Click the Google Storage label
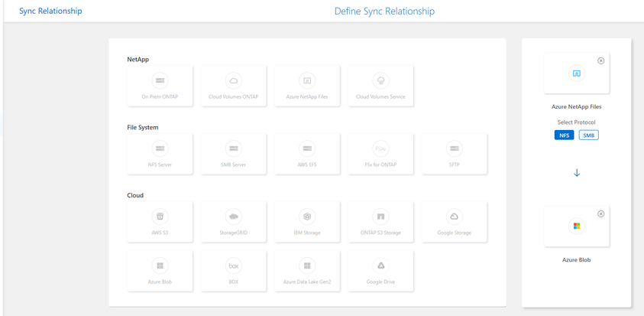 tap(455, 233)
